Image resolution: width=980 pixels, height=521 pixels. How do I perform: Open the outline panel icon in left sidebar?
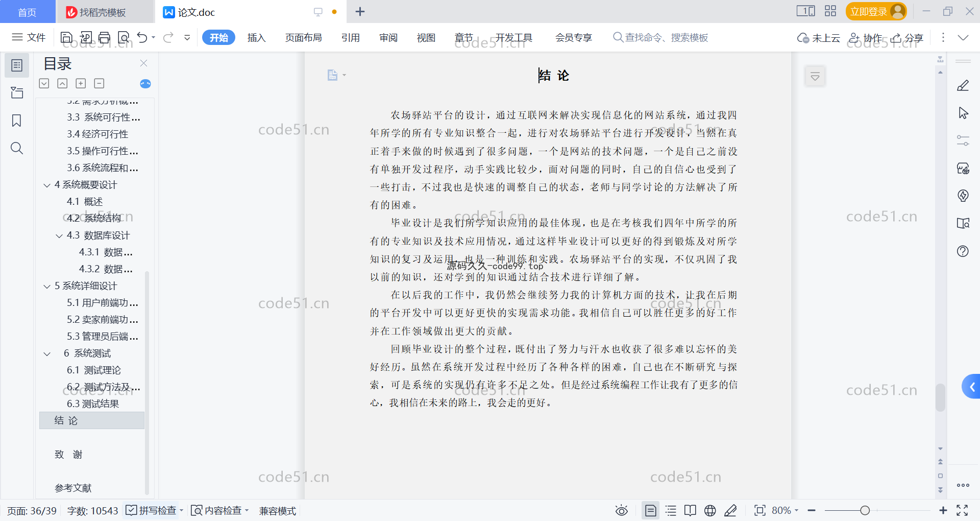[x=17, y=65]
